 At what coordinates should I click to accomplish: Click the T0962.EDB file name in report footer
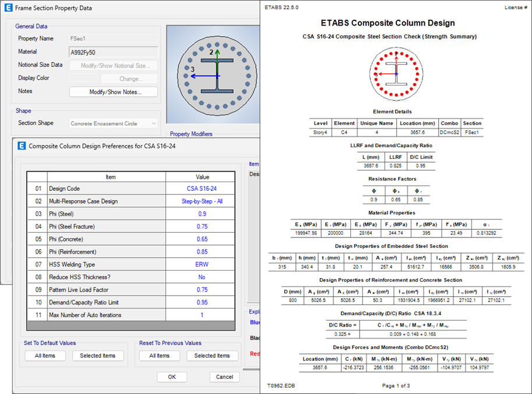point(281,385)
